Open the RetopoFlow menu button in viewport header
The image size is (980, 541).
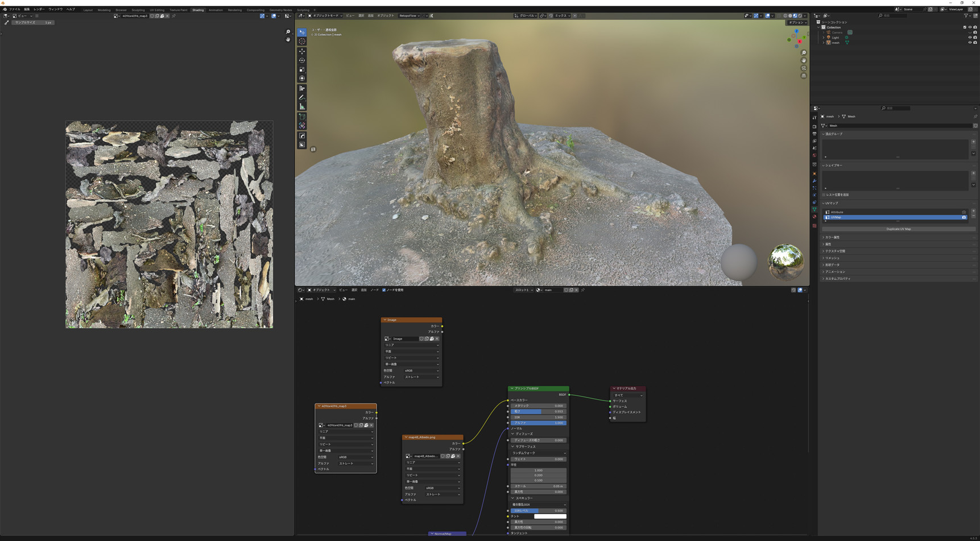click(x=409, y=16)
